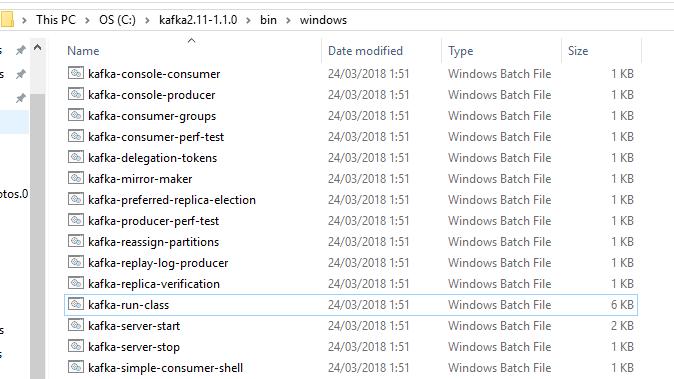Select the kafka-server-stop file icon
Screen dimensions: 674x379
pyautogui.click(x=76, y=346)
